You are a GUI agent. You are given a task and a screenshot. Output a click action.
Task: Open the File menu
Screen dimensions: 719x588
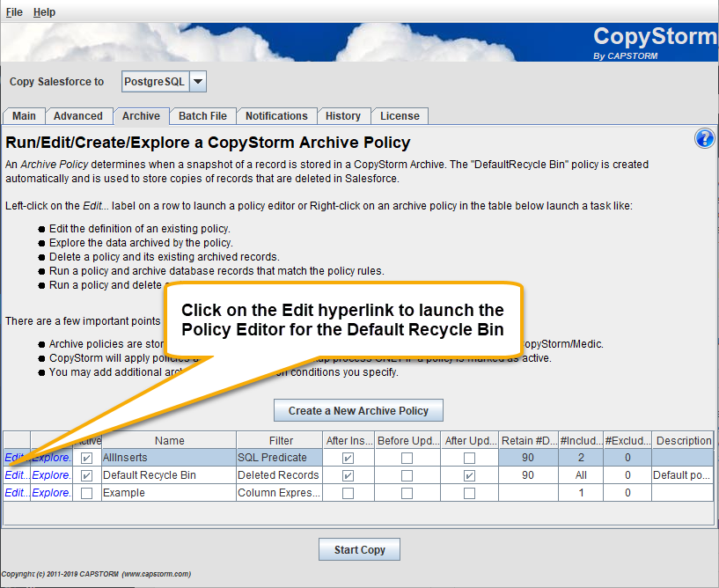(14, 12)
